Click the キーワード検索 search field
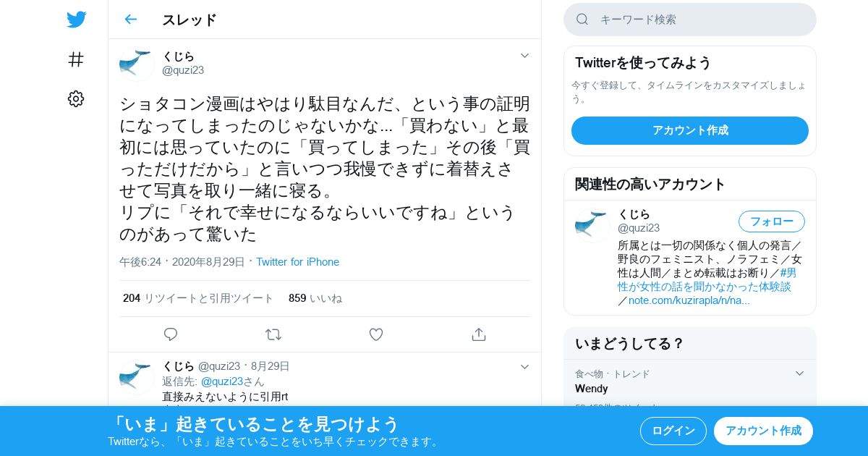Viewport: 868px width, 456px height. 690,20
